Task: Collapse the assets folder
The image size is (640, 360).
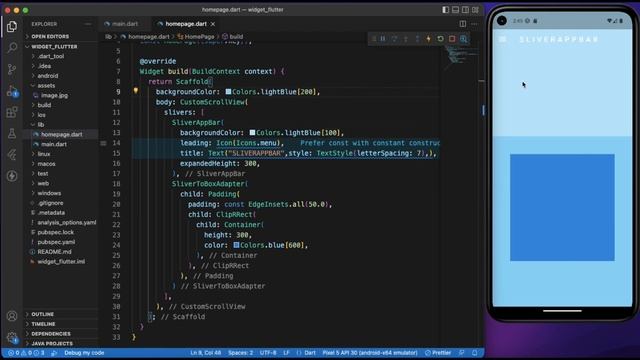Action: [46, 86]
